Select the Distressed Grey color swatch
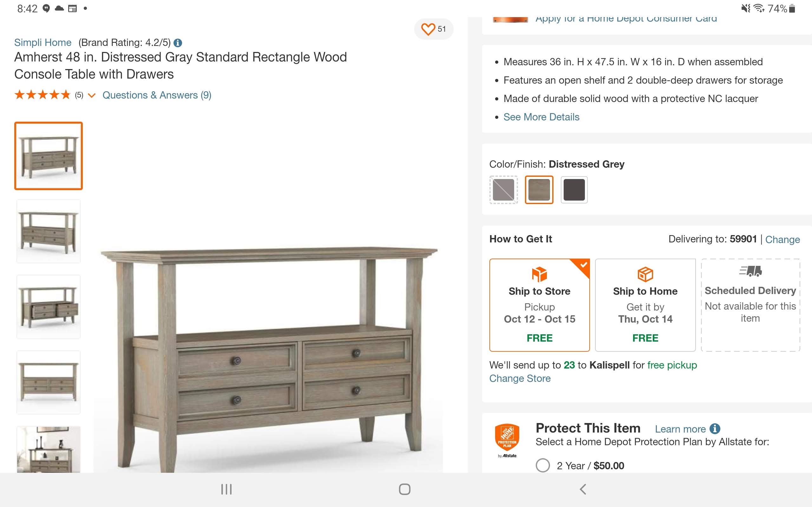812x507 pixels. 539,190
